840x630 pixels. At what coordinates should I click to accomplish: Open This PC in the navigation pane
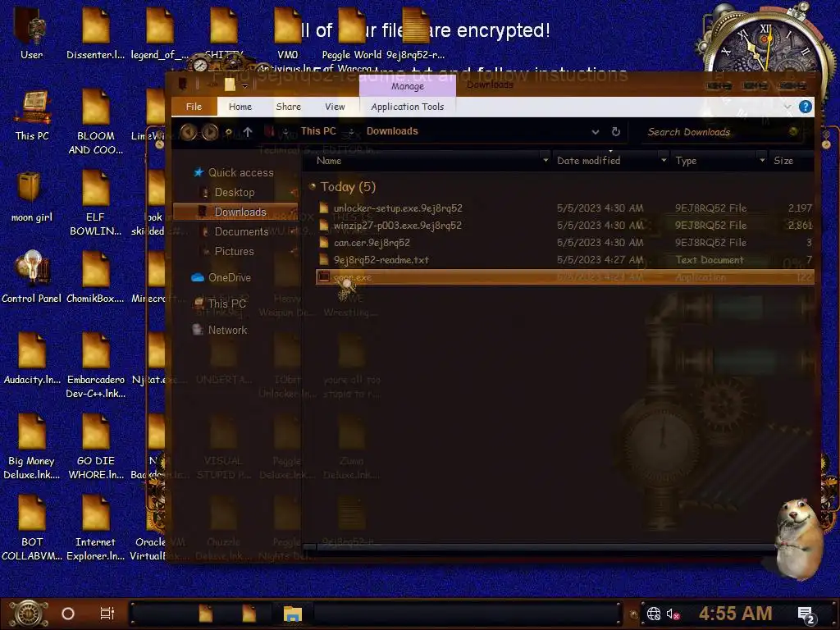coord(226,304)
